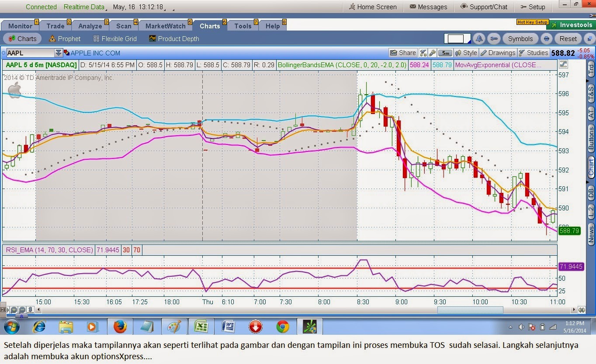Click the thinkorswim taskbar icon
This screenshot has height=364, width=596.
point(310,326)
